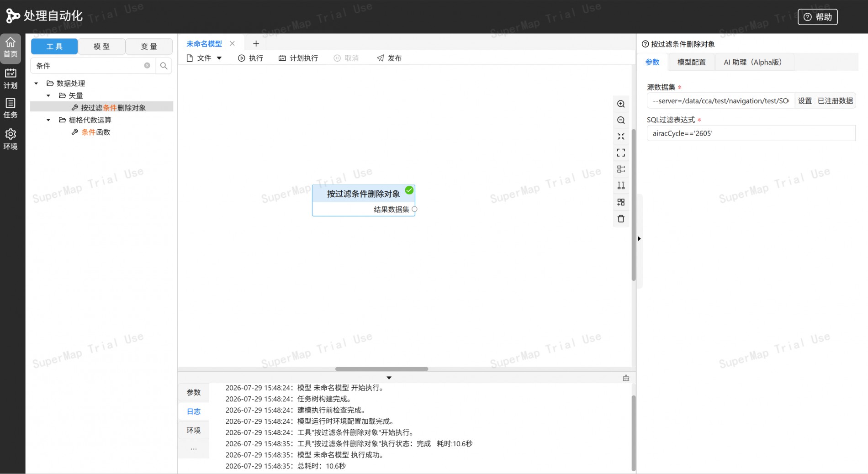This screenshot has height=474, width=868.
Task: Clear the log with the broom icon
Action: pyautogui.click(x=626, y=378)
